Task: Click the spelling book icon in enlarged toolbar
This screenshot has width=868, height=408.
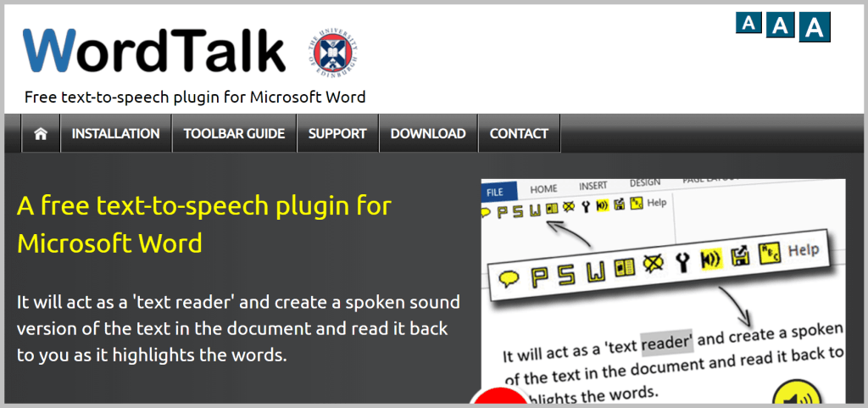Action: (x=625, y=267)
